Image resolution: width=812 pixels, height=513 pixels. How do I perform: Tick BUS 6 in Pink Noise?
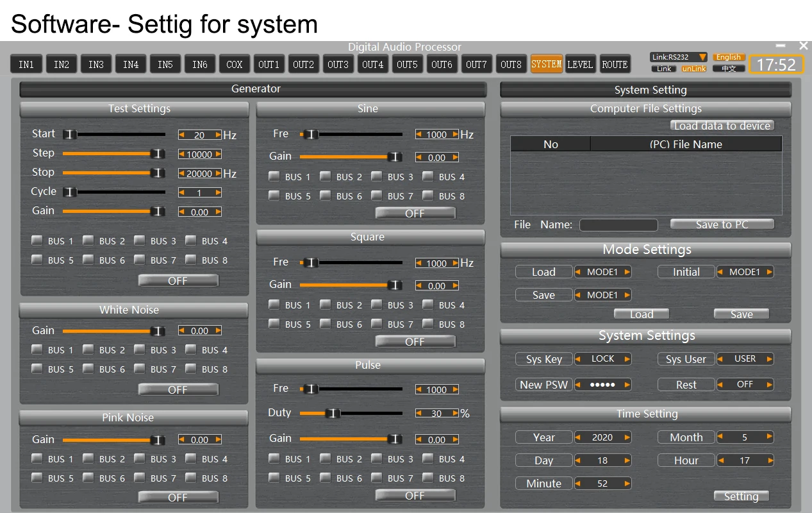pos(88,478)
